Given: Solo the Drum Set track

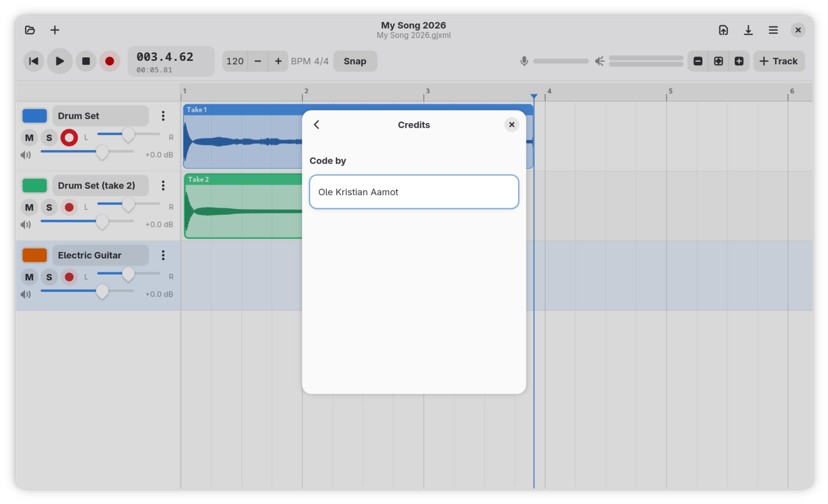Looking at the screenshot, I should [49, 138].
